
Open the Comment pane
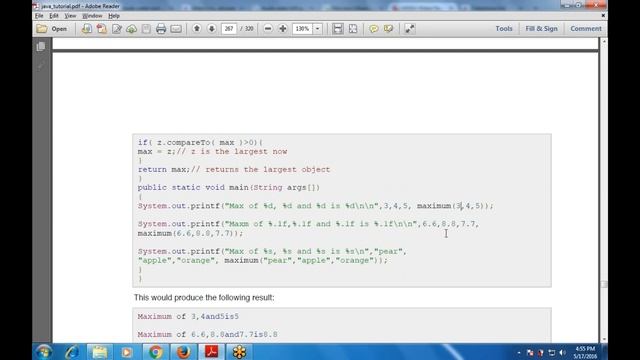(586, 29)
